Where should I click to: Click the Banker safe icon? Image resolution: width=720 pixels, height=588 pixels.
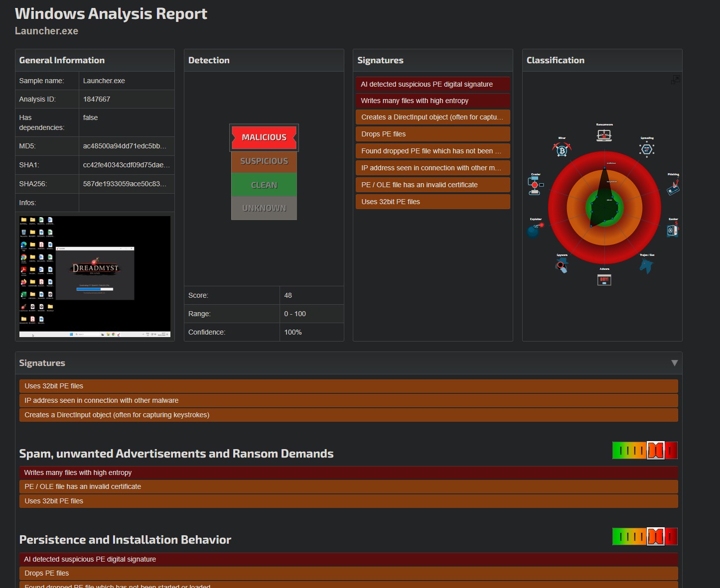(x=673, y=230)
